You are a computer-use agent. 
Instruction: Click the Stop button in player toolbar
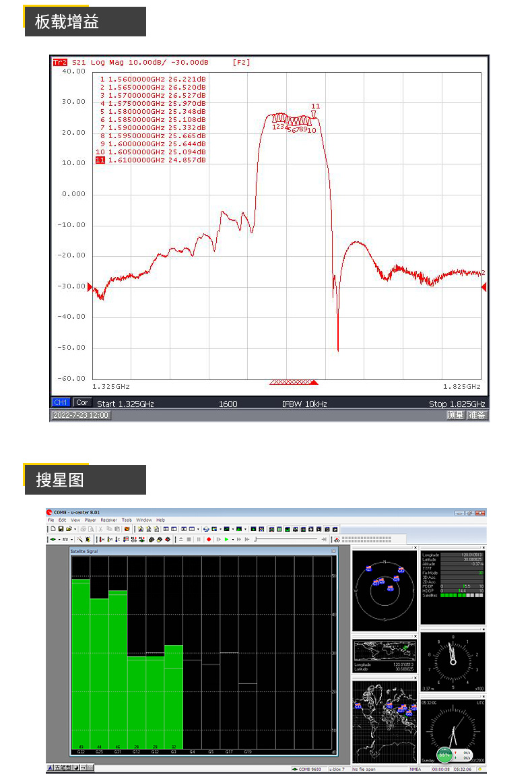tap(190, 539)
